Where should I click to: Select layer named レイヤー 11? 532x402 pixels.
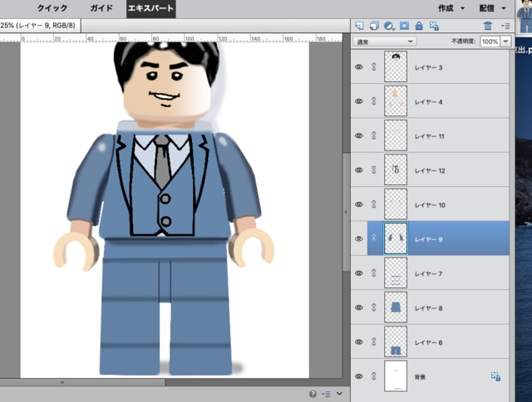point(429,136)
